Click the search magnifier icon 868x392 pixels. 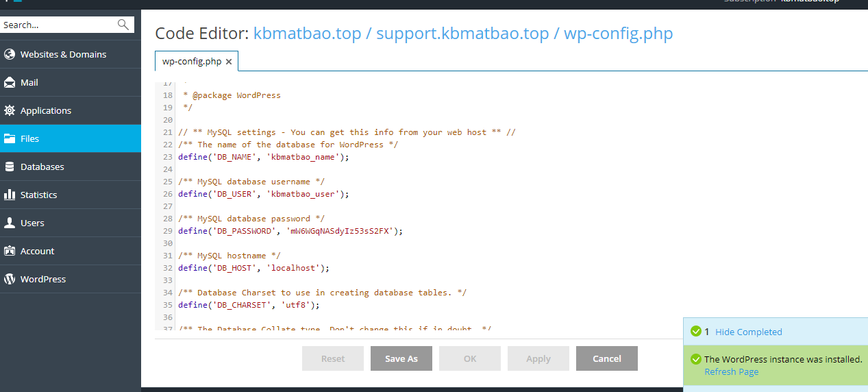tap(123, 25)
